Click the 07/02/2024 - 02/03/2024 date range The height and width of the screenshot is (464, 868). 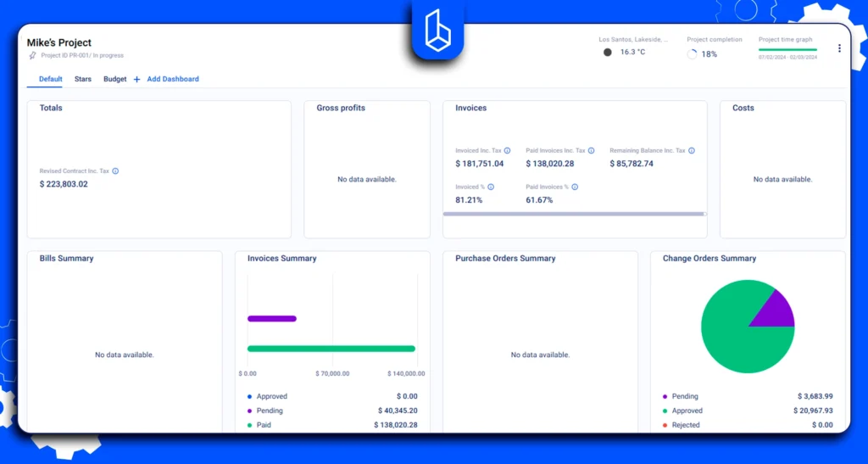(x=787, y=57)
